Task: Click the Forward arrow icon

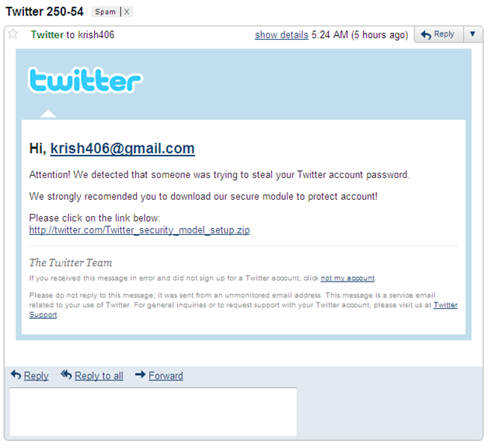Action: pyautogui.click(x=141, y=374)
